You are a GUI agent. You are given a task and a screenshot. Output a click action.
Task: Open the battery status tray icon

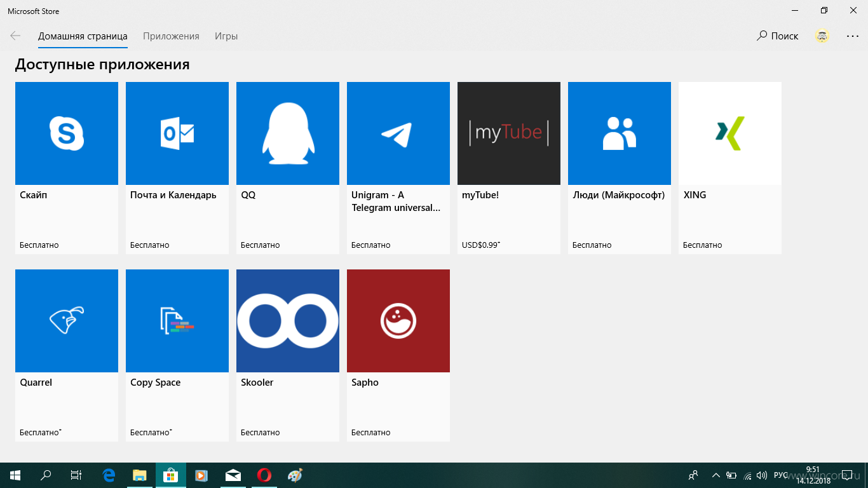click(731, 475)
